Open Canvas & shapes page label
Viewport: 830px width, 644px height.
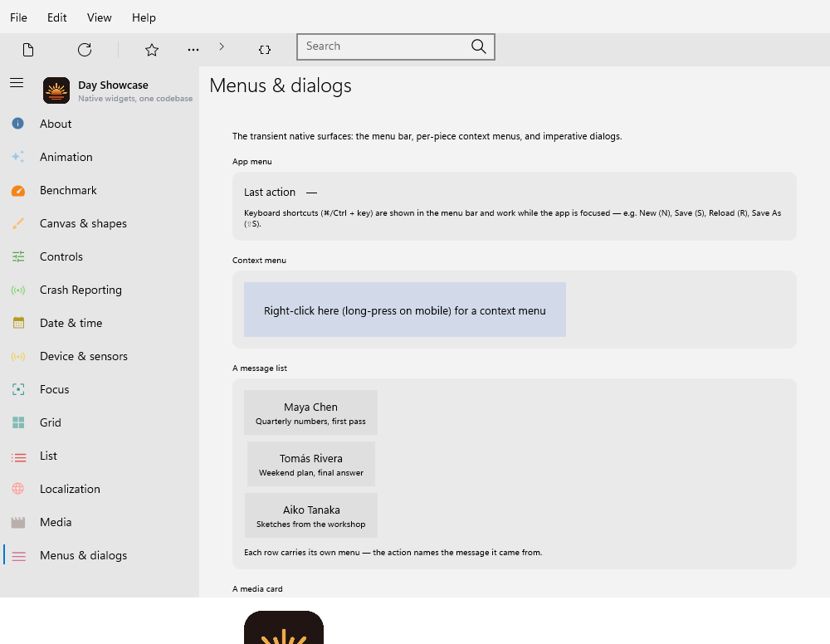coord(83,223)
